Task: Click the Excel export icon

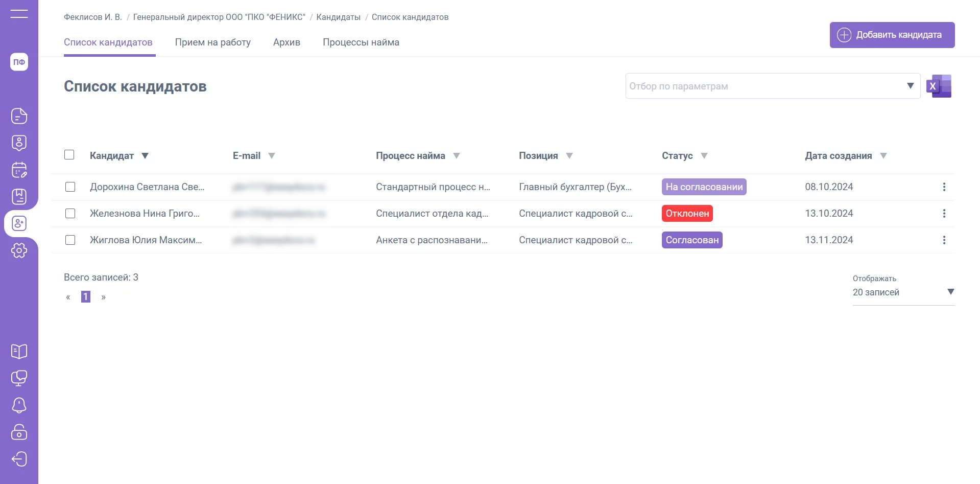Action: point(939,86)
